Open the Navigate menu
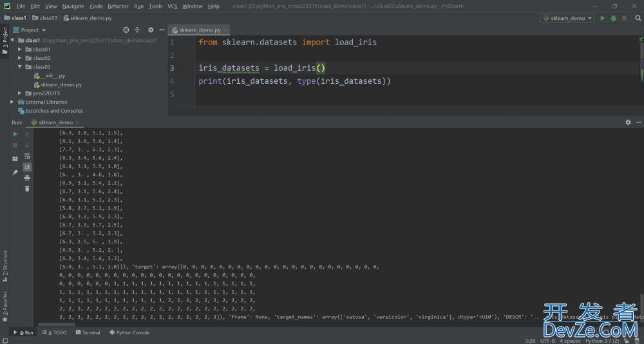This screenshot has height=344, width=644. point(73,6)
